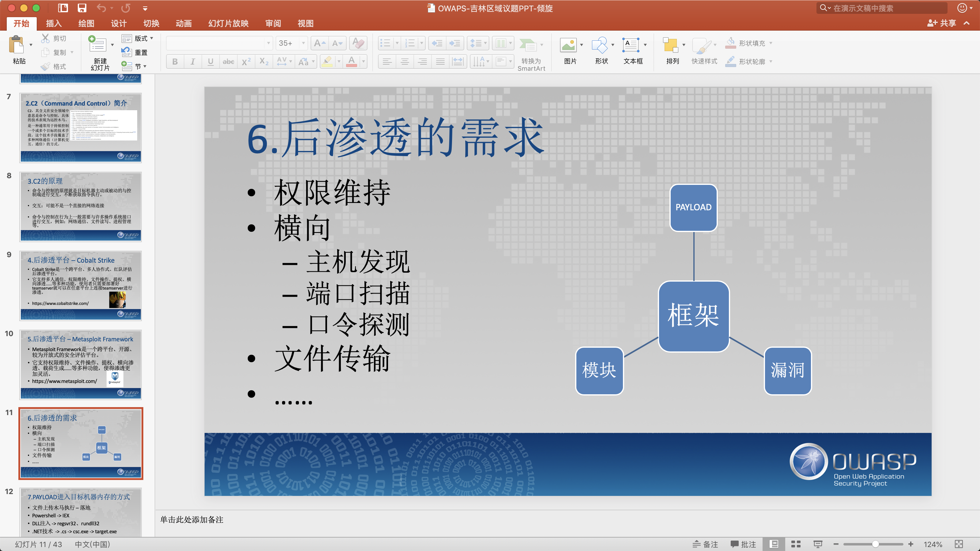Open the Animations (动画) tab

click(x=183, y=24)
